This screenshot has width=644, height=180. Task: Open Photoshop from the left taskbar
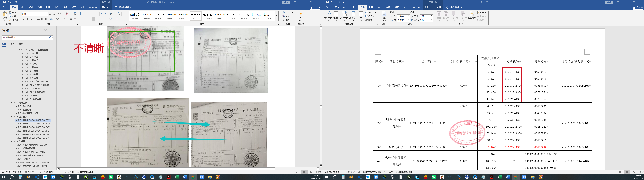[94, 177]
